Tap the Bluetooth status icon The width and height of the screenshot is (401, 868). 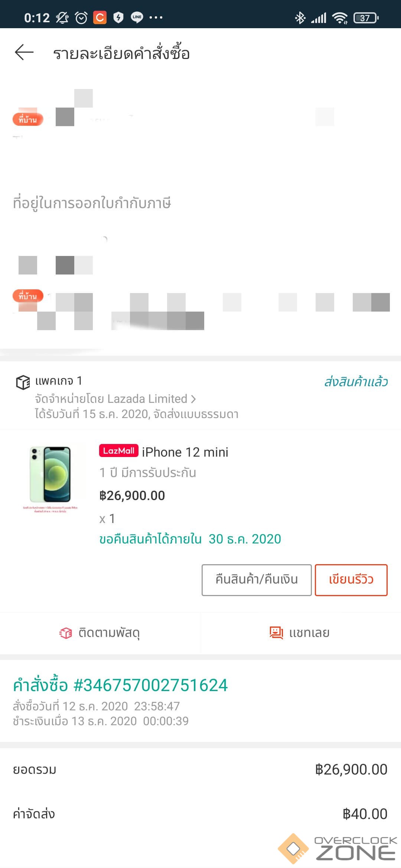click(300, 17)
